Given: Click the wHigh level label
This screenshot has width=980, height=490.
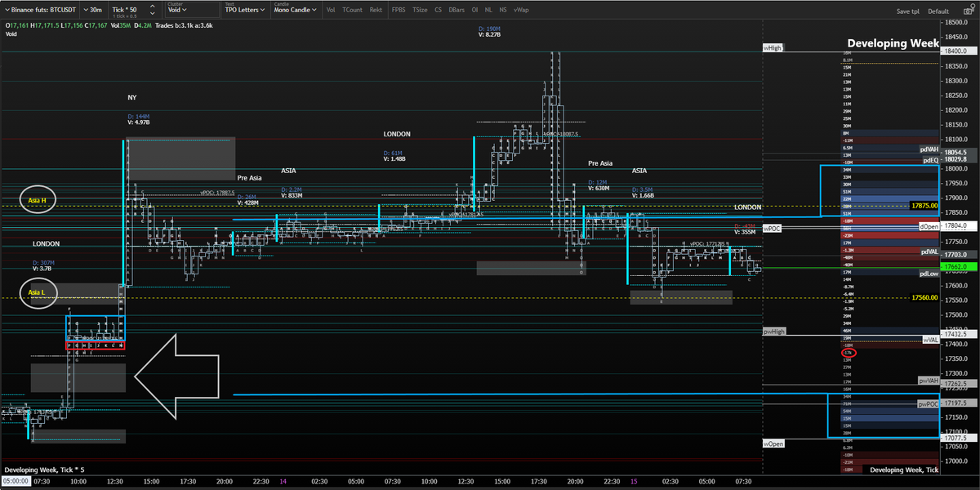Looking at the screenshot, I should click(x=773, y=48).
